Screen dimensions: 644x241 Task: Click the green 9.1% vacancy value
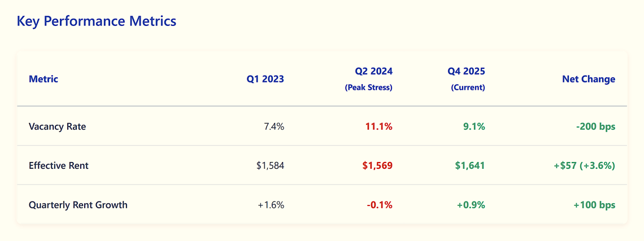pos(474,126)
